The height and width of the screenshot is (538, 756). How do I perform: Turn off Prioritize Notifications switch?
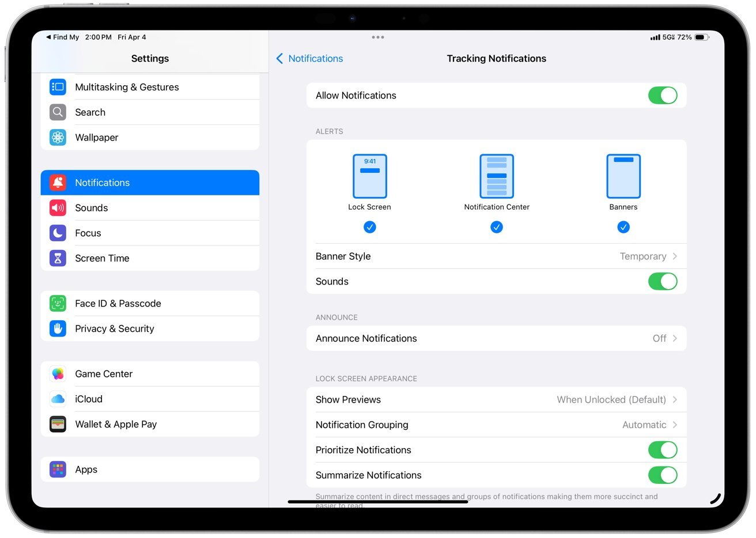[663, 450]
